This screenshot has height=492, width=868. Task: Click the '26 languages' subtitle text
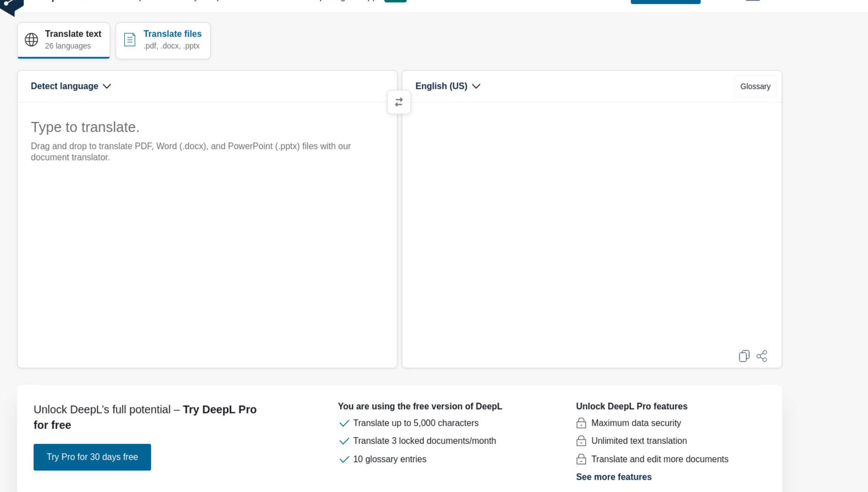(x=68, y=46)
